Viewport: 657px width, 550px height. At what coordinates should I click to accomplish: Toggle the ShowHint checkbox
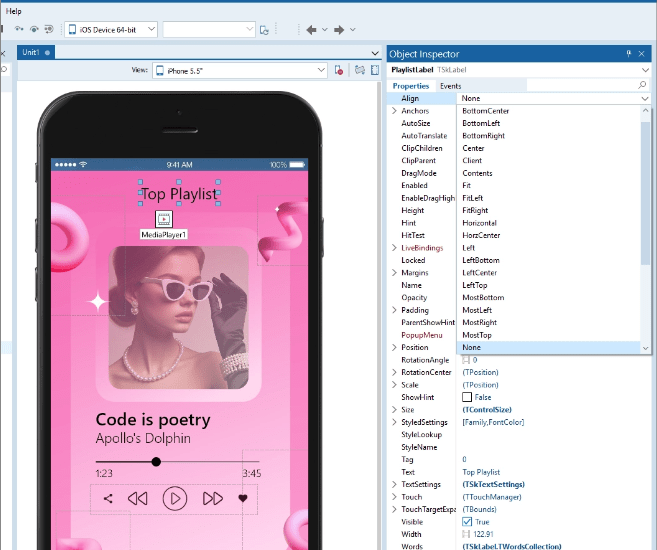pos(467,397)
